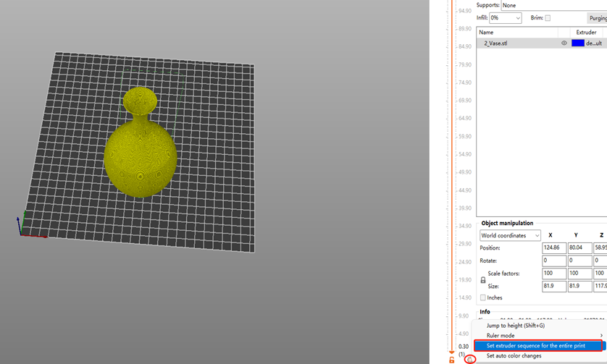The image size is (607, 364).
Task: Open the Supports dropdown showing None
Action: [x=554, y=5]
